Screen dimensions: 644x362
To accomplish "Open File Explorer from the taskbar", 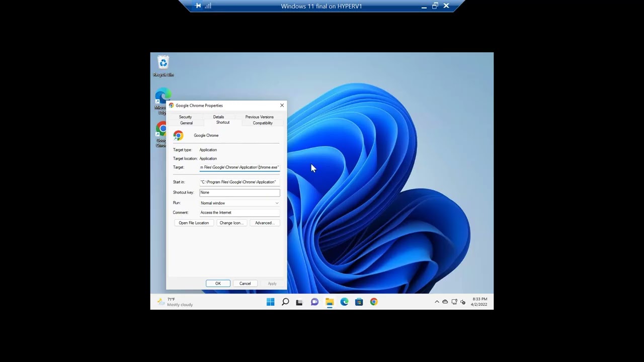I will pos(330,302).
